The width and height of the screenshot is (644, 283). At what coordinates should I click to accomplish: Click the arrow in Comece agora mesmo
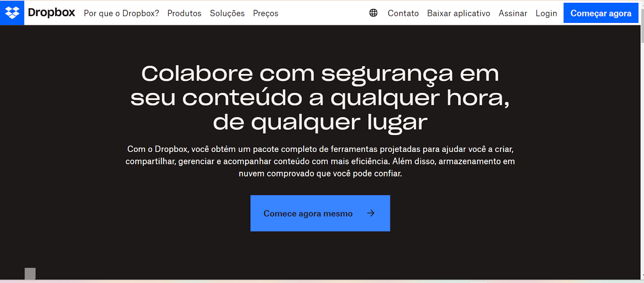click(x=371, y=213)
